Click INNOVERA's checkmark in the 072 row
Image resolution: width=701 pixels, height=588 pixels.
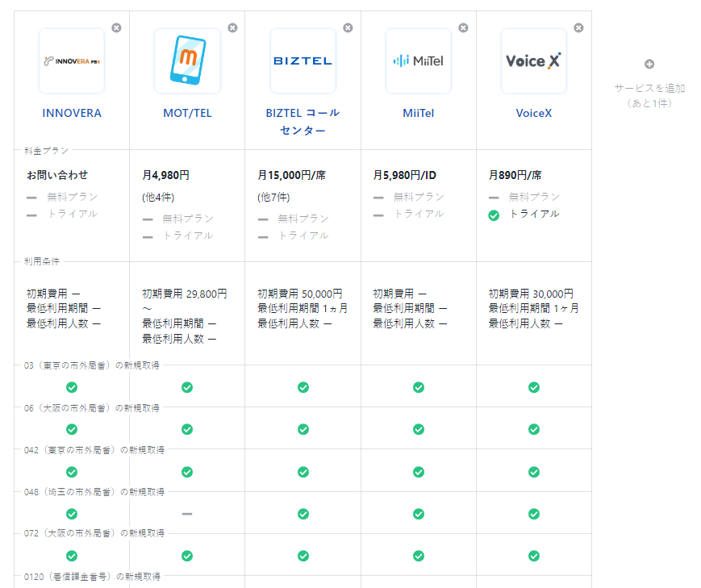[x=72, y=556]
